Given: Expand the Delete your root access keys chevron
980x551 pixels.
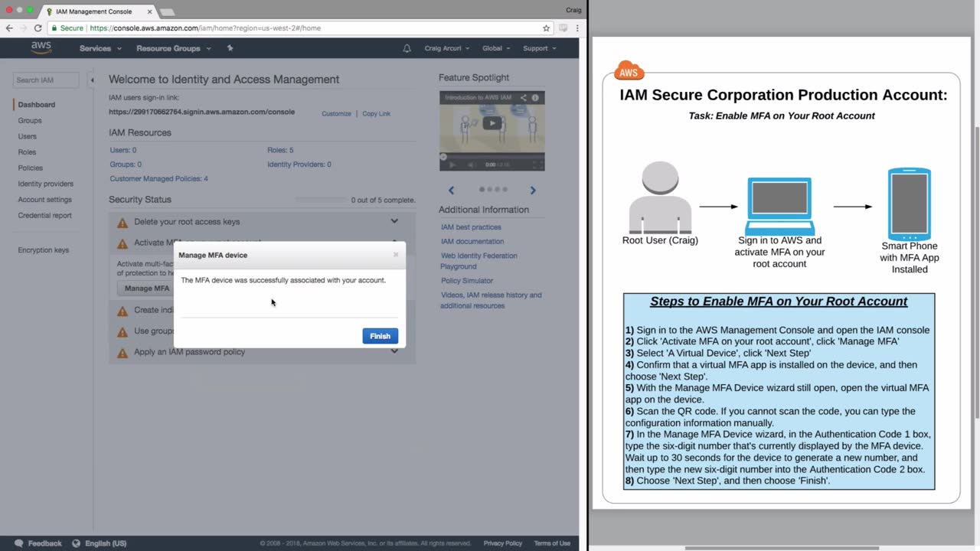Looking at the screenshot, I should click(x=394, y=221).
